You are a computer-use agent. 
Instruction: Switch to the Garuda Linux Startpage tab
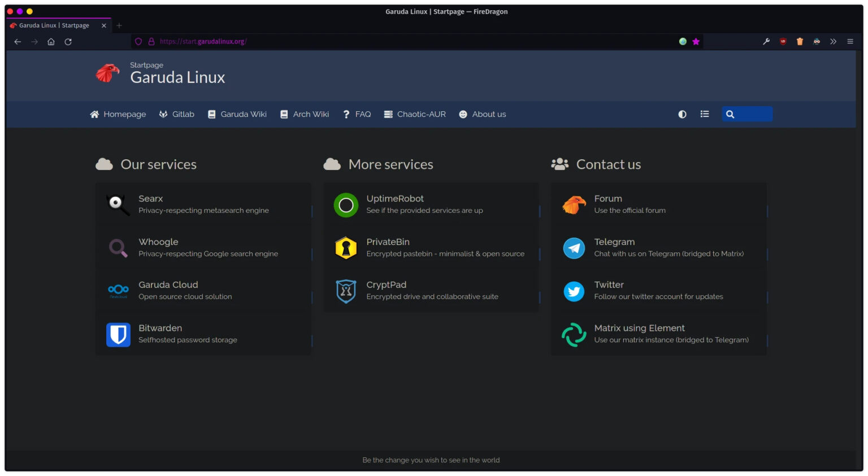(54, 25)
